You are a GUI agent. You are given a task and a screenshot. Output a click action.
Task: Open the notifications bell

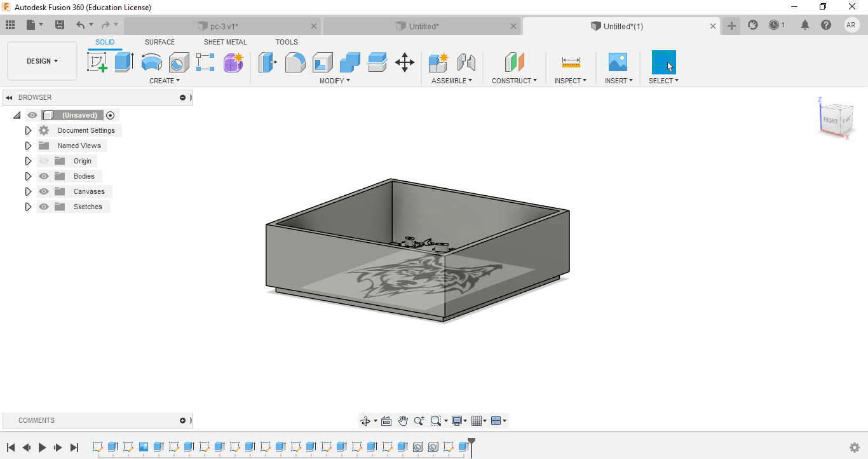click(805, 25)
